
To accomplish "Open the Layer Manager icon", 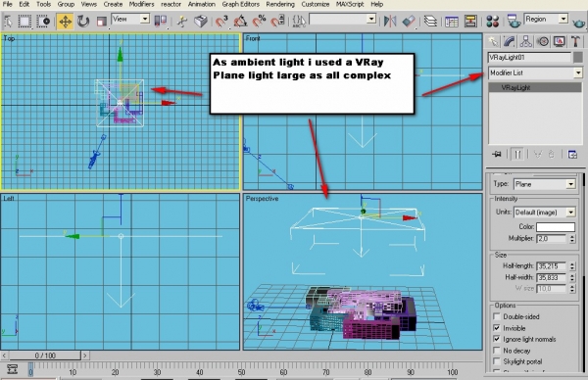I will (430, 21).
